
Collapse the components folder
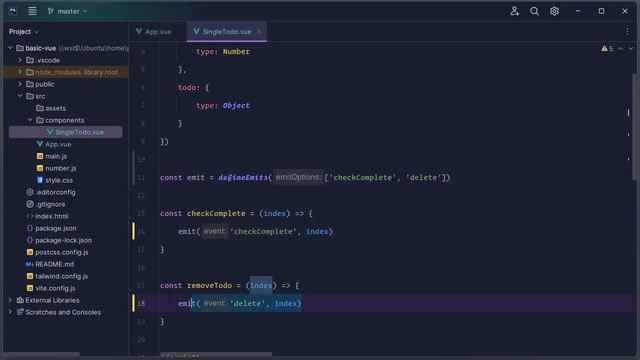(30, 120)
